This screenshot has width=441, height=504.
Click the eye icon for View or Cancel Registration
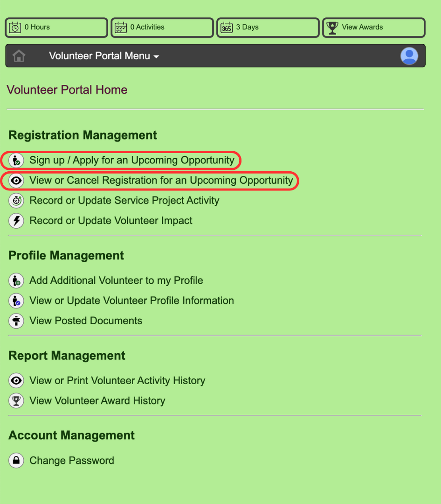click(x=16, y=180)
